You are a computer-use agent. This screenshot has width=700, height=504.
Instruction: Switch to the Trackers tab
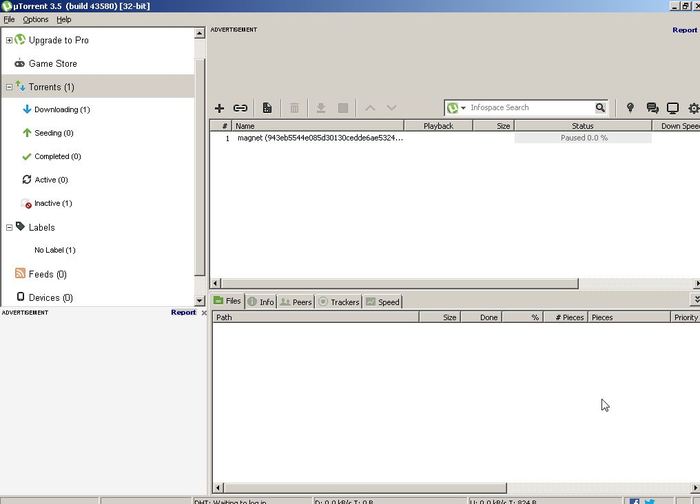pos(339,302)
